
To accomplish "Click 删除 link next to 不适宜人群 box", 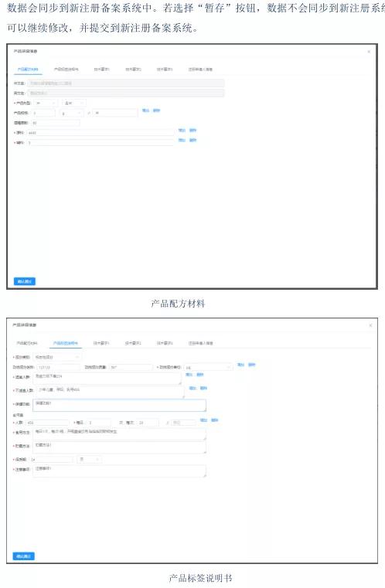I will 203,388.
